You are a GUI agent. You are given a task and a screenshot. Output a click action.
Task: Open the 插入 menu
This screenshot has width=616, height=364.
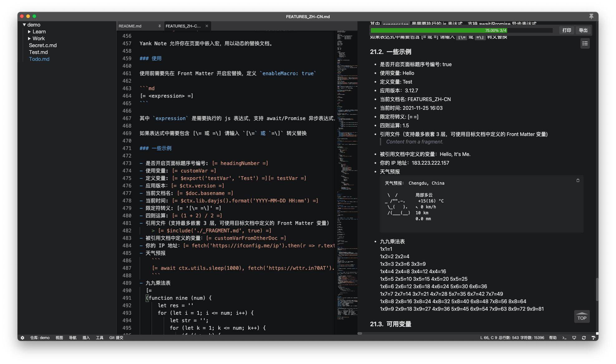pyautogui.click(x=86, y=337)
